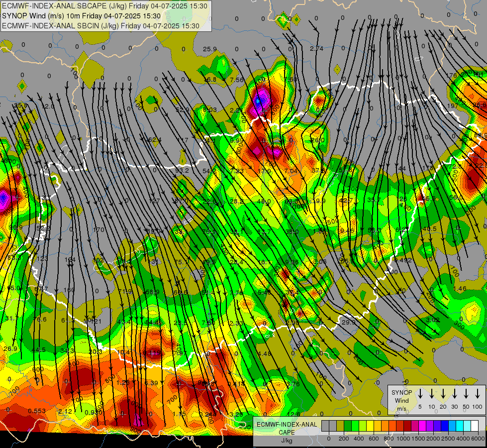Click the 2000 tick label on CAPE scale
Viewport: 487px width, 448px height.
click(433, 439)
